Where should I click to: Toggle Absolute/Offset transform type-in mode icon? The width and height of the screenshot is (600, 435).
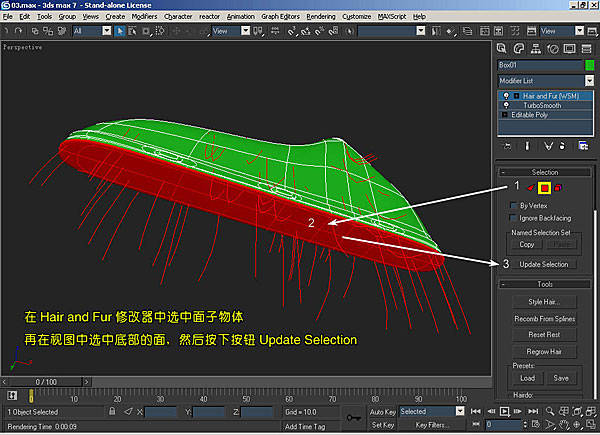[x=128, y=411]
